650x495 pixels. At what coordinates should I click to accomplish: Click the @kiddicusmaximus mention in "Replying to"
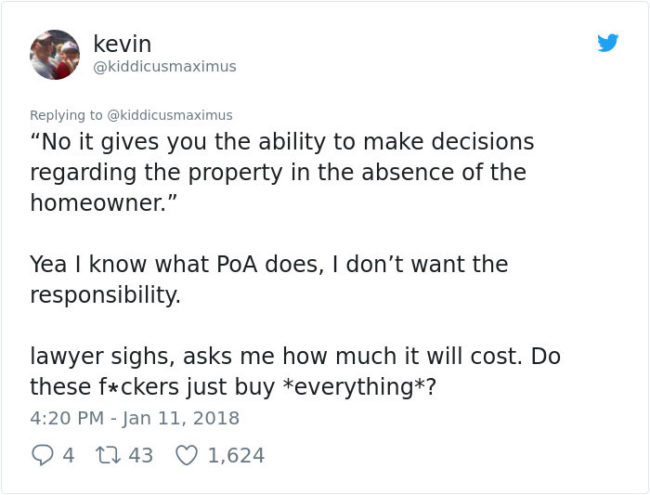click(168, 115)
